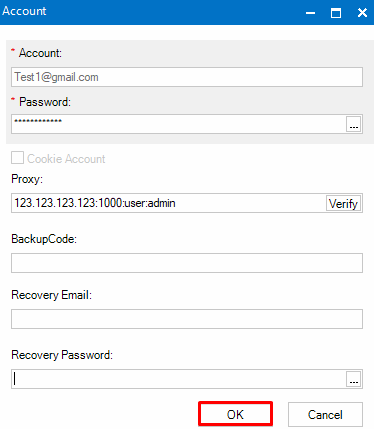374x429 pixels.
Task: Click the ellipsis button beside Recovery Password
Action: point(354,379)
